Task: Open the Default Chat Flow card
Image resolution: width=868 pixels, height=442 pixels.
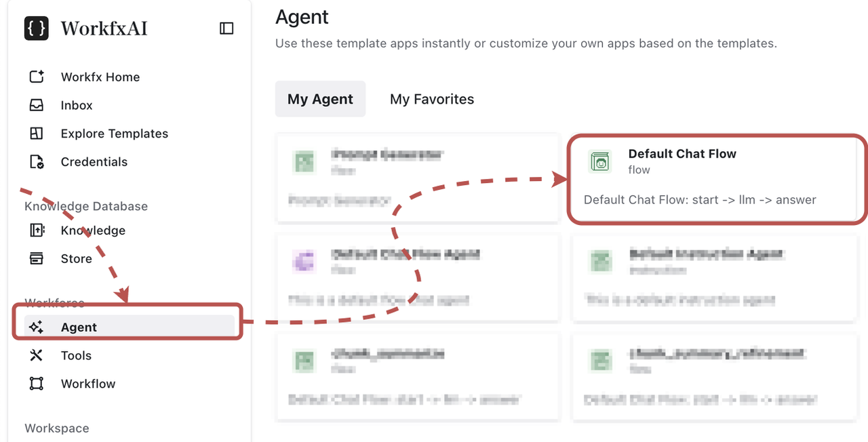Action: point(717,179)
